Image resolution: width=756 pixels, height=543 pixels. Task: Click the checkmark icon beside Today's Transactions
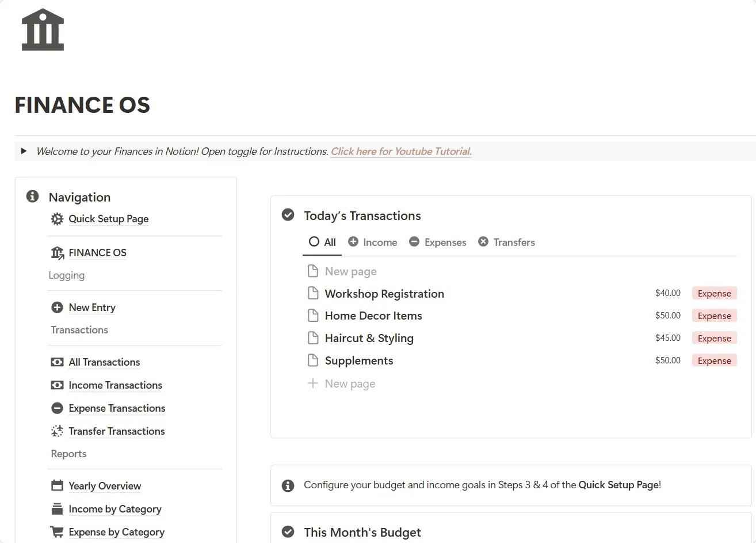point(288,215)
